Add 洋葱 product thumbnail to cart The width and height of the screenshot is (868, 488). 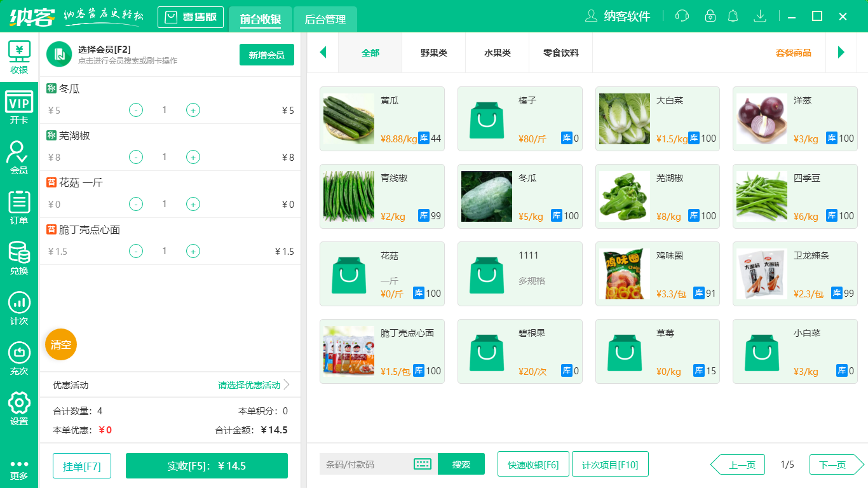[762, 119]
